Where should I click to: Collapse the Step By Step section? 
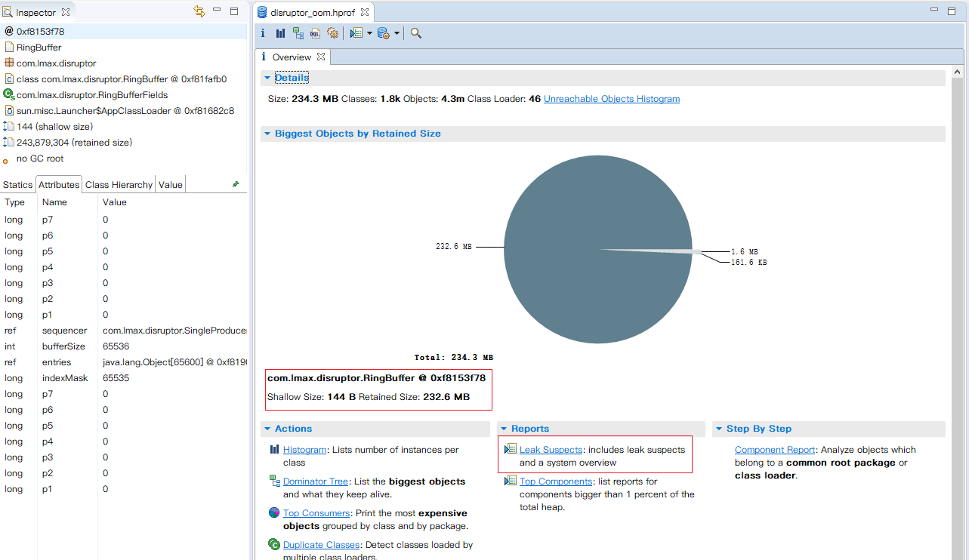[x=719, y=429]
